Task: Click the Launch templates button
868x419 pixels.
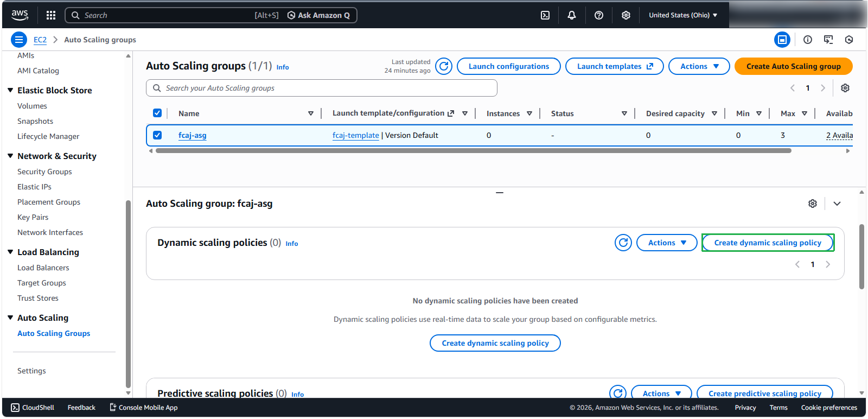Action: tap(615, 66)
